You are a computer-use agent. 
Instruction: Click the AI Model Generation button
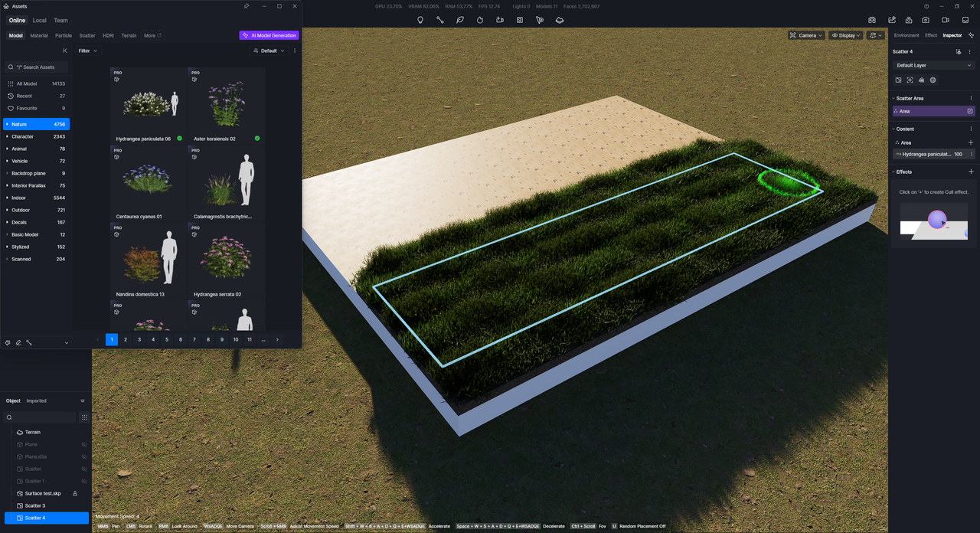[x=269, y=35]
